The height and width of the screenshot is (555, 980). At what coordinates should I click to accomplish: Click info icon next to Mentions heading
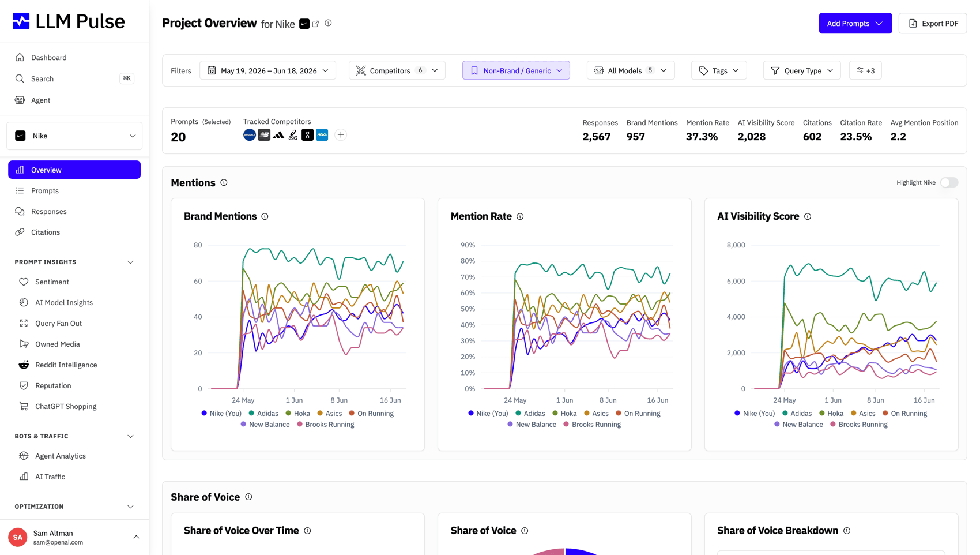224,183
